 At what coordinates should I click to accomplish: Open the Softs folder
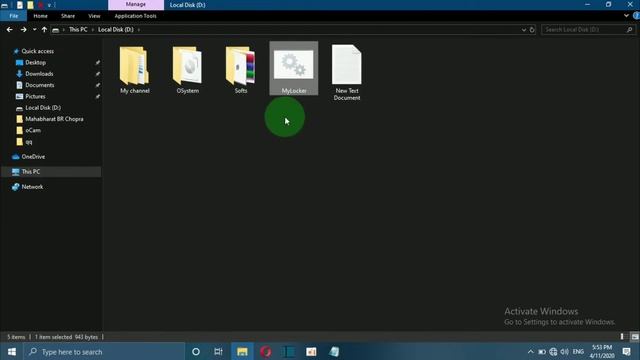[241, 69]
